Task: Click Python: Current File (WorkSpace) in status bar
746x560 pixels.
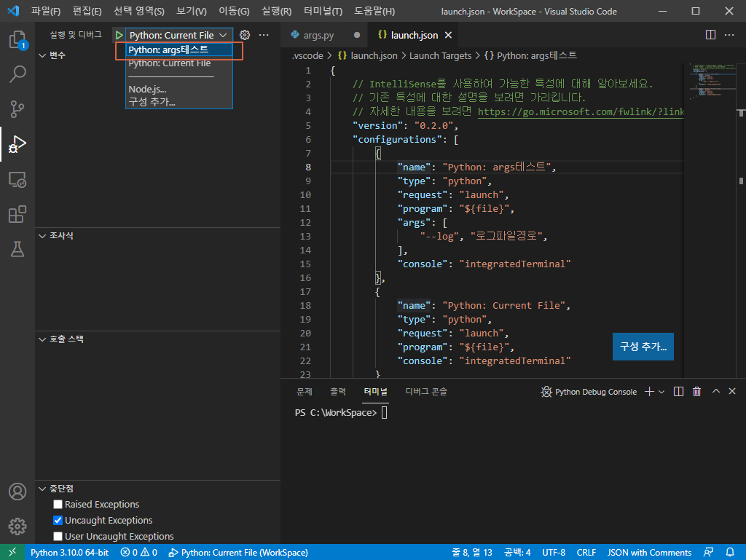Action: click(238, 553)
